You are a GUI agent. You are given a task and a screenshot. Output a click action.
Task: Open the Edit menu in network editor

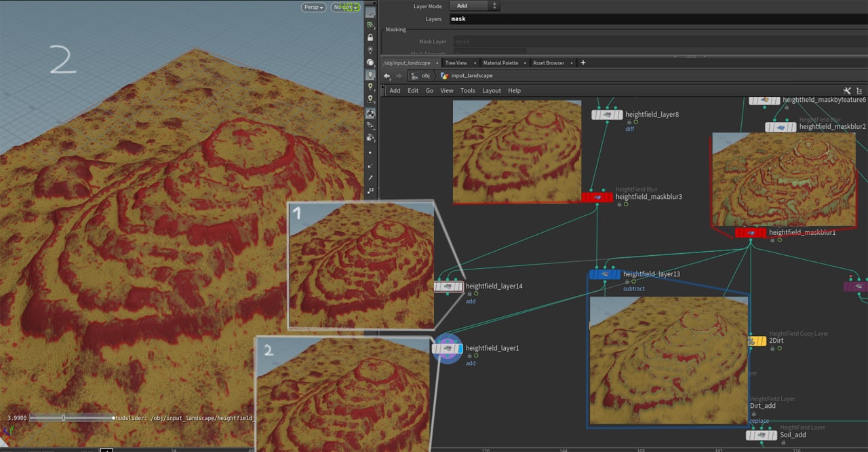413,90
